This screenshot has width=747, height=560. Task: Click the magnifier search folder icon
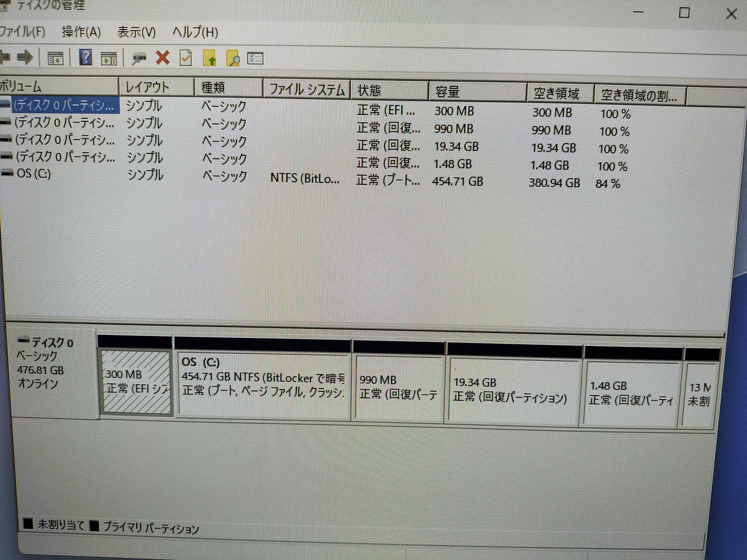tap(233, 58)
